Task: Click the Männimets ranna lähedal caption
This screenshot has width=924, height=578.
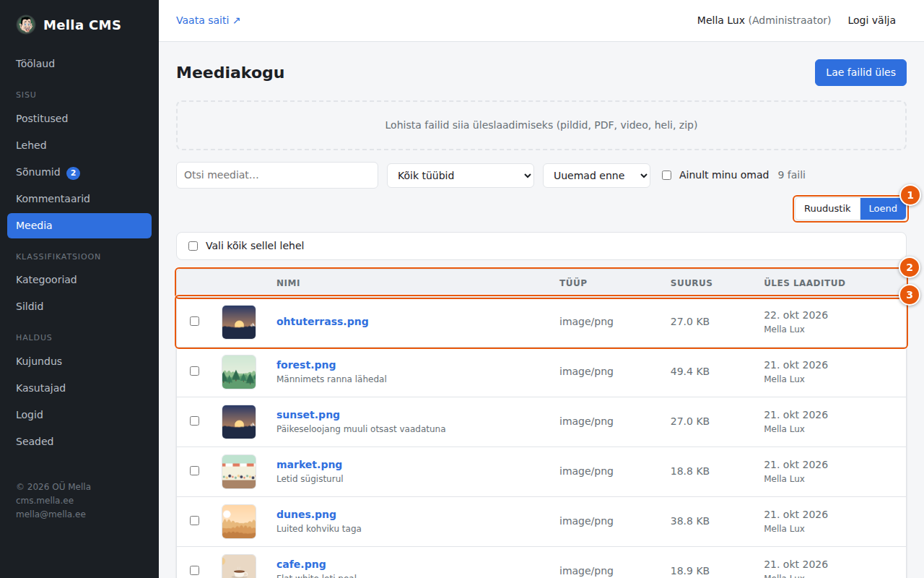Action: pos(331,379)
